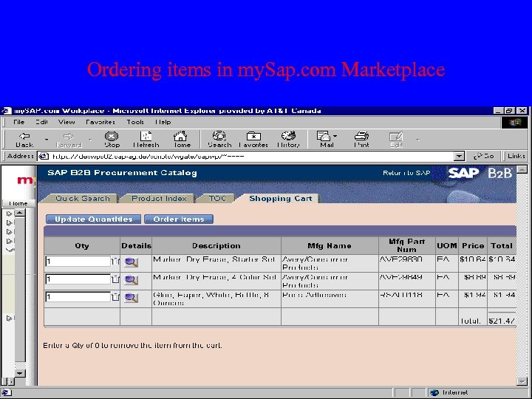Click the Update Quantities button
532x399 pixels.
[x=93, y=219]
